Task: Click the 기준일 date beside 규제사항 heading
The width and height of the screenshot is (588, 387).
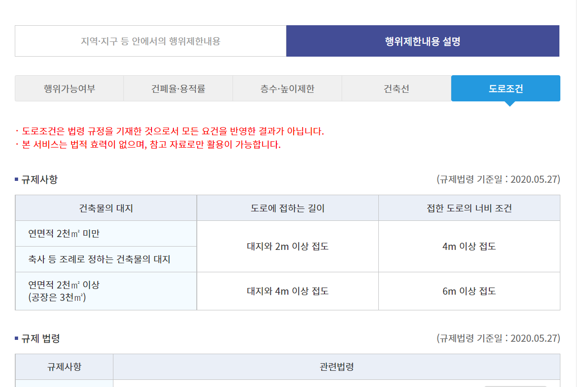Action: [498, 179]
